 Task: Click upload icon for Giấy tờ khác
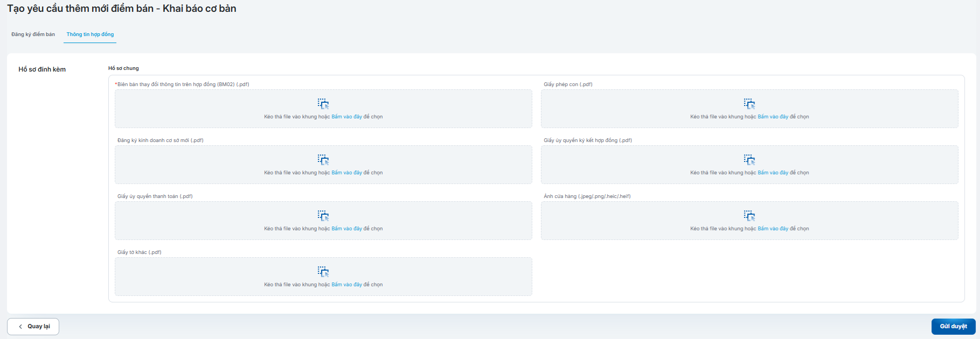(323, 272)
